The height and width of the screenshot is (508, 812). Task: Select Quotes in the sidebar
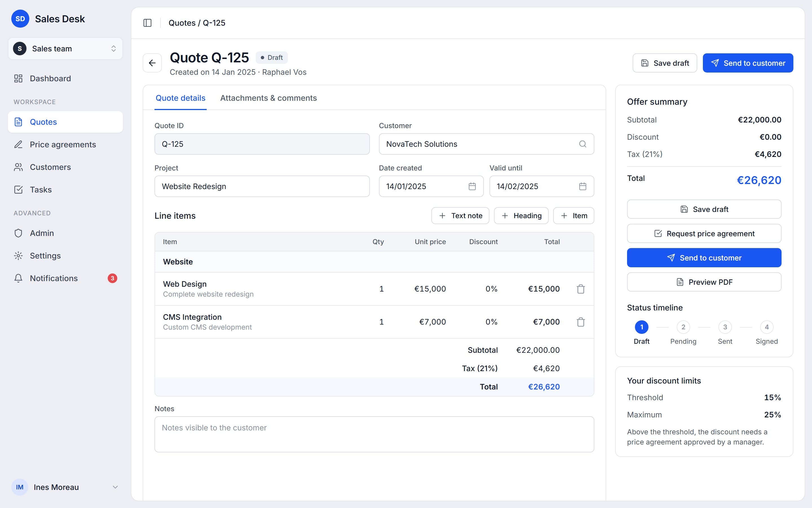tap(65, 122)
